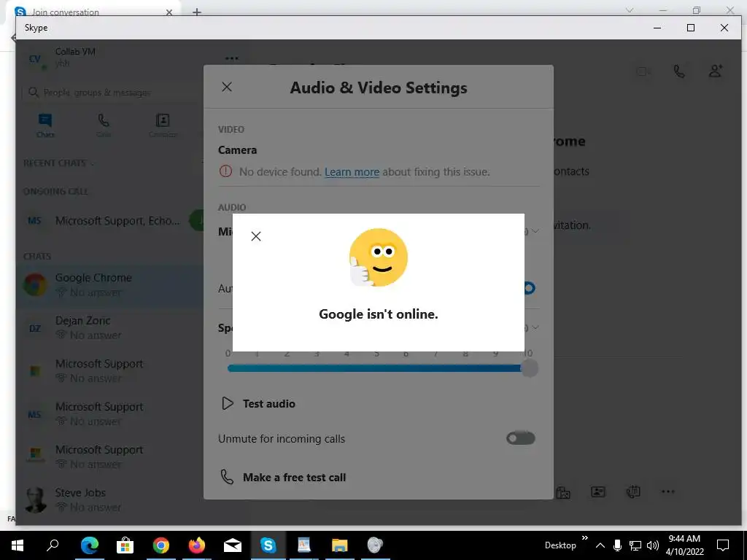Open the Steve Jobs chat
The height and width of the screenshot is (560, 747).
tap(109, 499)
